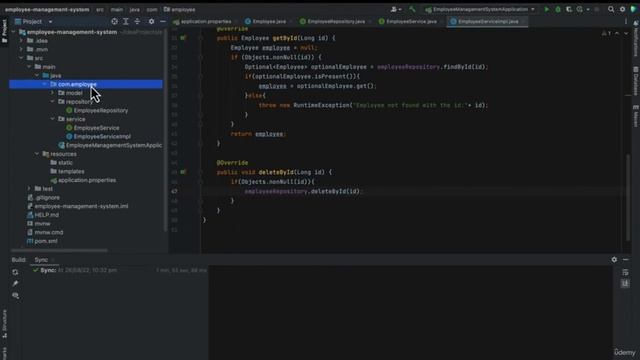The height and width of the screenshot is (360, 640).
Task: Click Collapse All icon in Project panel
Action: (137, 21)
